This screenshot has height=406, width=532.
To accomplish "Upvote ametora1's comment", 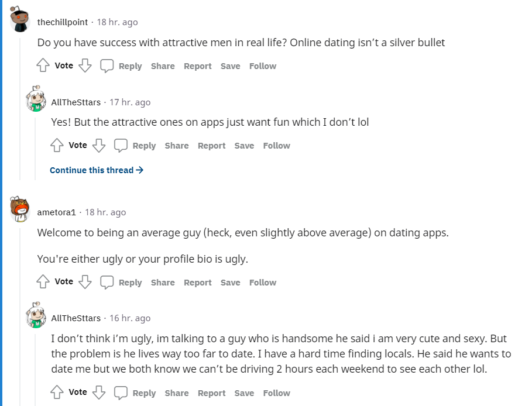I will pos(43,282).
